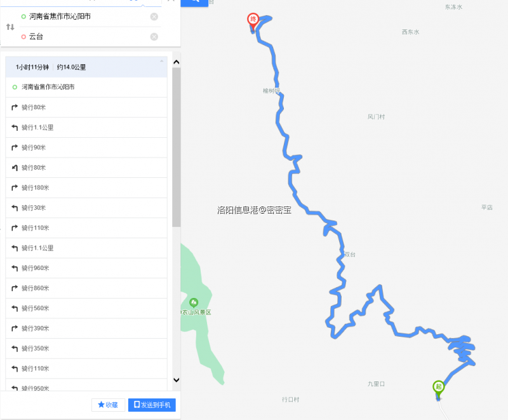Move the route list up with arrow
Viewport: 508px width, 420px height.
(177, 62)
